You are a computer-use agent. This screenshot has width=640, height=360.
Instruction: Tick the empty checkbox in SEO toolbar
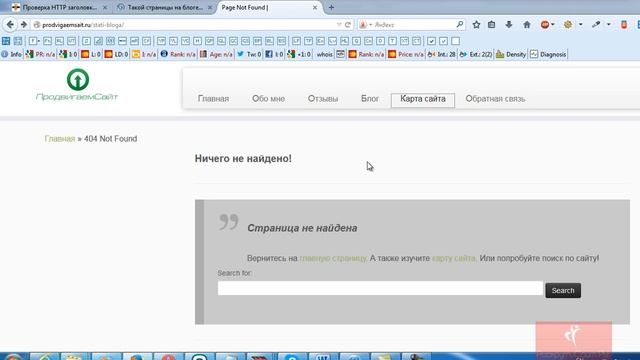pos(456,41)
